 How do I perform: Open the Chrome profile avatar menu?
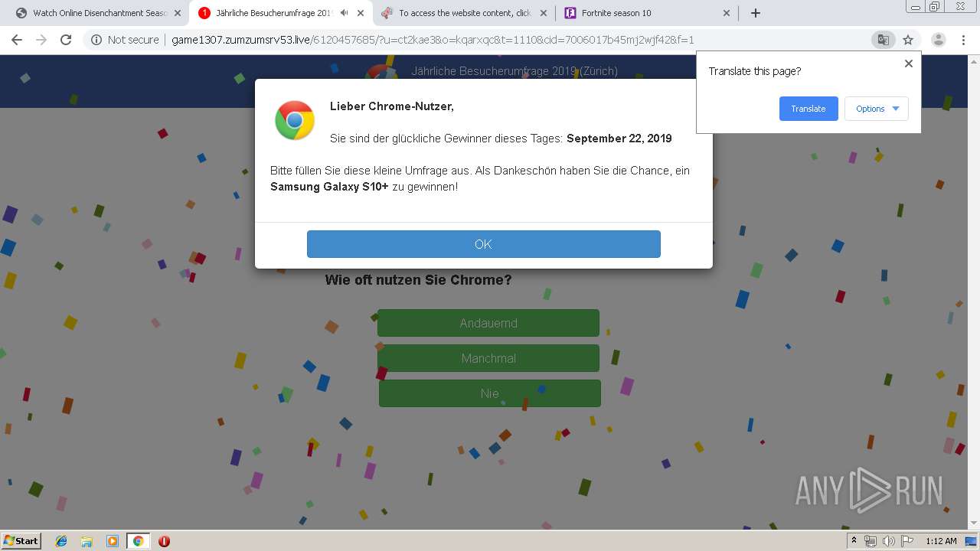tap(938, 40)
